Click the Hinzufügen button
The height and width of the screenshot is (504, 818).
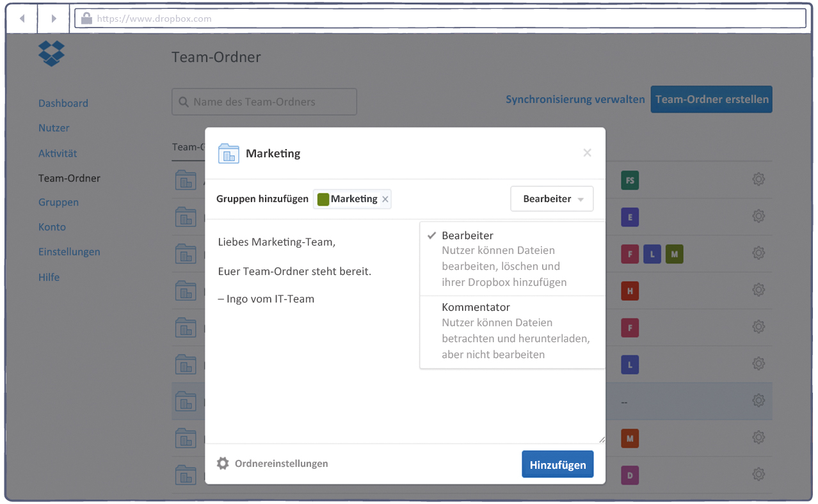[557, 465]
